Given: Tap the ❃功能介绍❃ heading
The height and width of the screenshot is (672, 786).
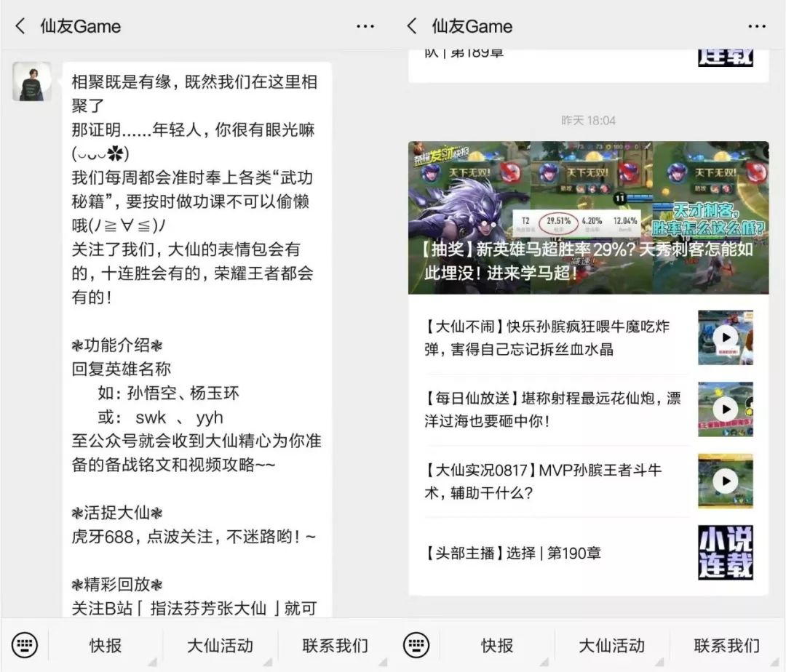Looking at the screenshot, I should pos(117,345).
